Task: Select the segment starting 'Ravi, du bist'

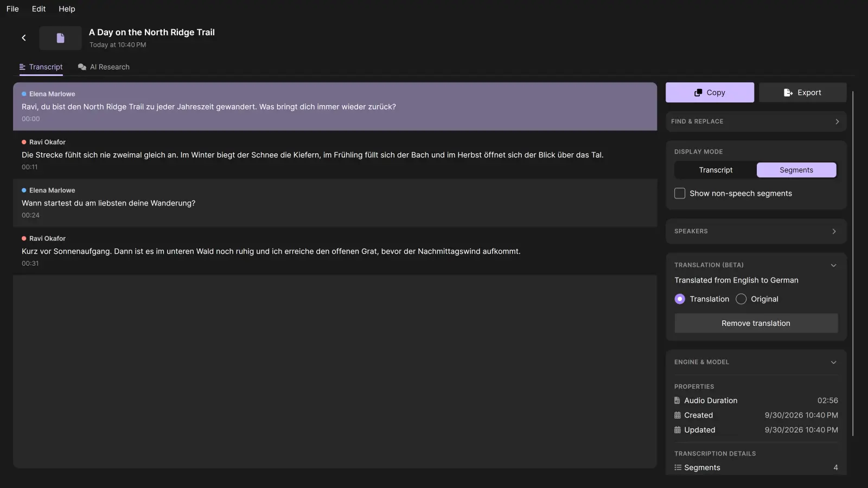Action: [x=335, y=106]
